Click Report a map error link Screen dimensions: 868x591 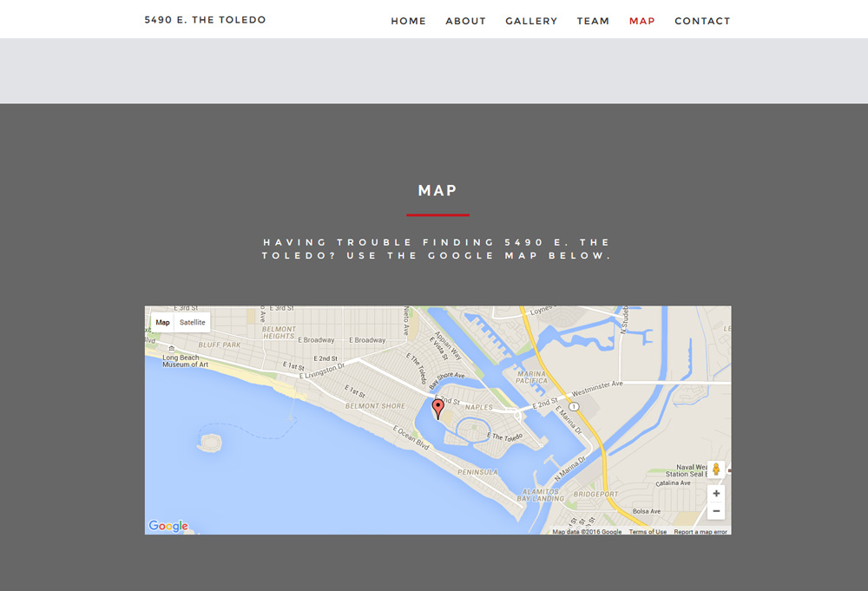[x=700, y=532]
